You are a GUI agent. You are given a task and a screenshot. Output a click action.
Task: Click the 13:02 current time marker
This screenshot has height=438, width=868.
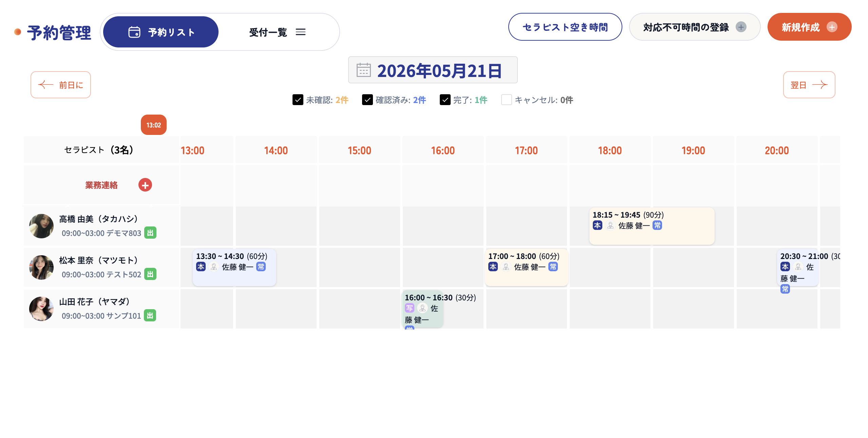(154, 125)
